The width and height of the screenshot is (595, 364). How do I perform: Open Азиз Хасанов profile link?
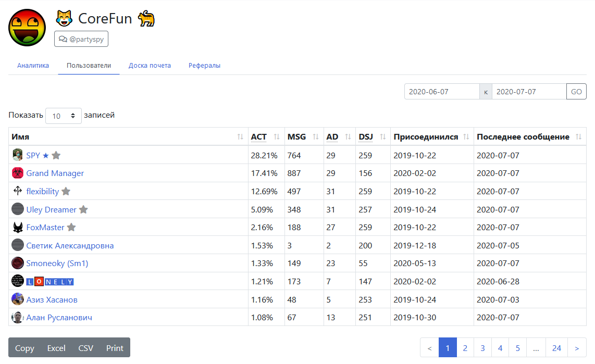pyautogui.click(x=52, y=300)
